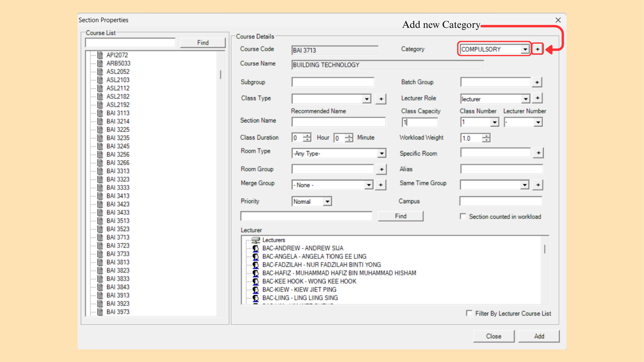Screen dimensions: 644x362
Task: Click the Class Capacity input field
Action: point(420,122)
